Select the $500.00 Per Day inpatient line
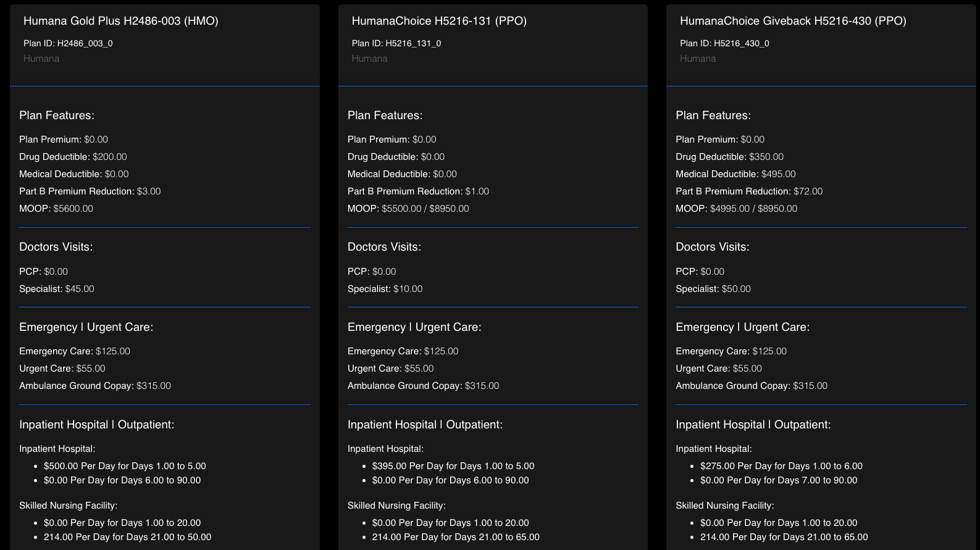The image size is (980, 550). pos(125,466)
